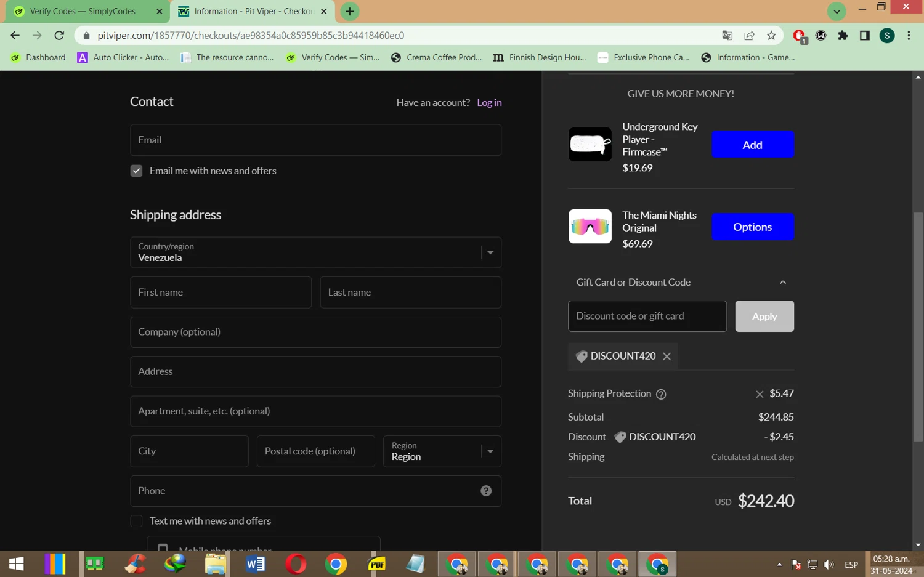Open the red ad blocker extension
The width and height of the screenshot is (924, 577).
tap(800, 36)
